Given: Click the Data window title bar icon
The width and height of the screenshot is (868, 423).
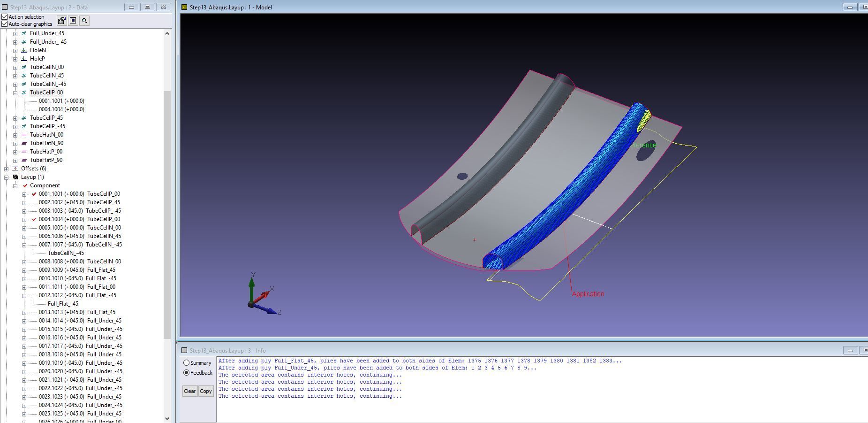Looking at the screenshot, I should click(x=5, y=7).
